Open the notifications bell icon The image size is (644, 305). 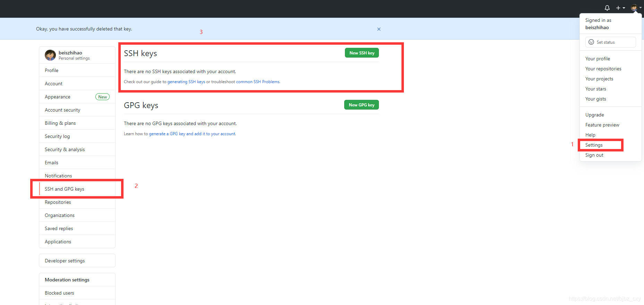pos(607,8)
